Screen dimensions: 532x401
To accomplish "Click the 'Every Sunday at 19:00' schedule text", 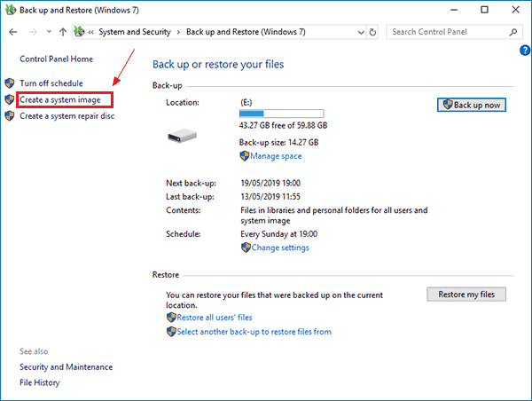I will 279,234.
